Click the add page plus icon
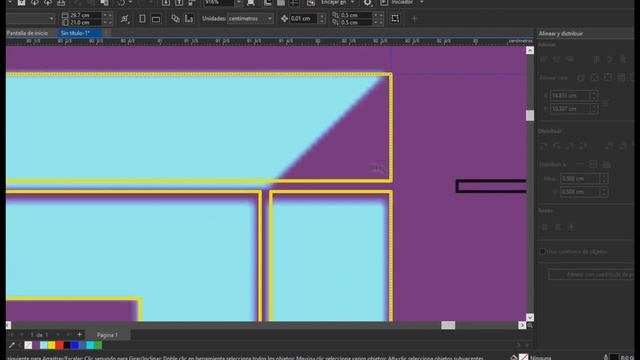640x360 pixels. [x=80, y=335]
